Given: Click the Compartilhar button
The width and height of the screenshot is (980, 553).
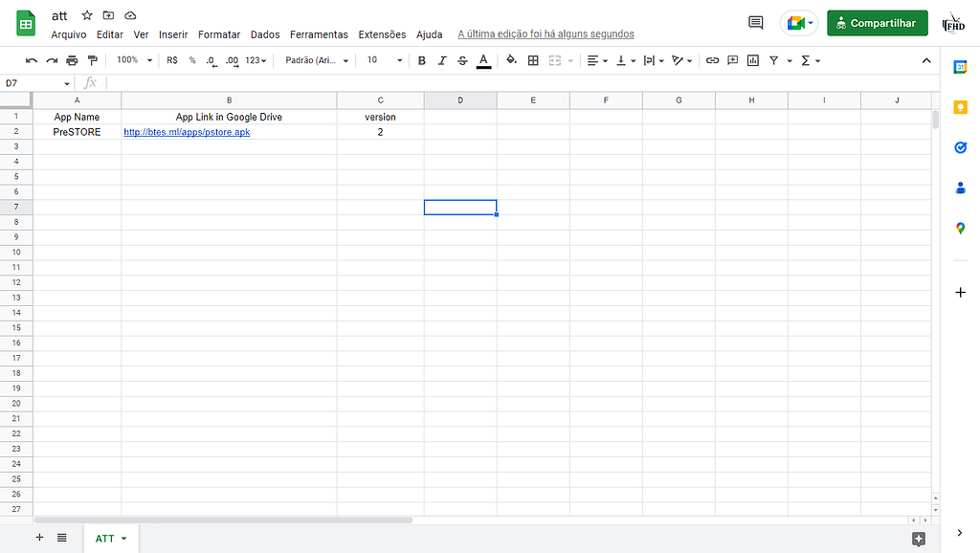Looking at the screenshot, I should (x=877, y=22).
